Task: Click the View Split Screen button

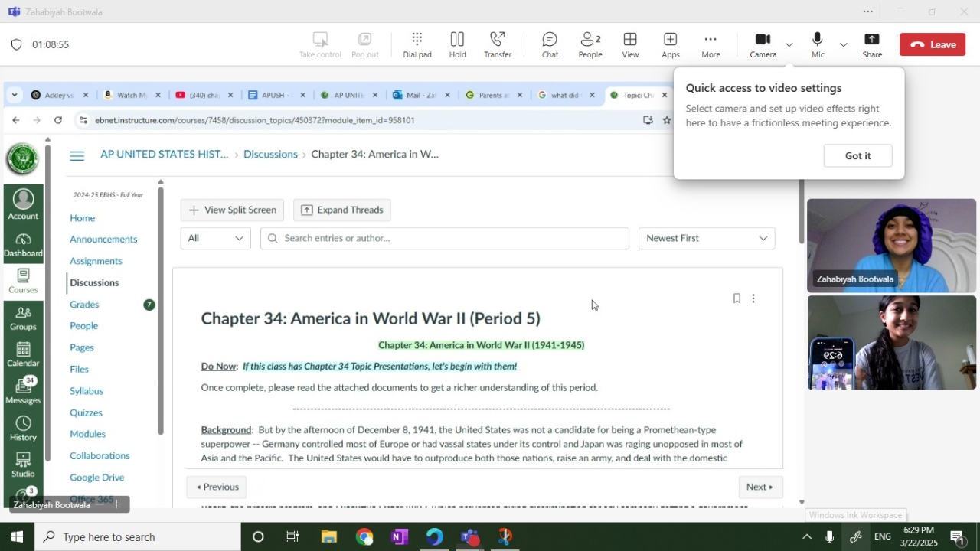Action: click(x=232, y=210)
